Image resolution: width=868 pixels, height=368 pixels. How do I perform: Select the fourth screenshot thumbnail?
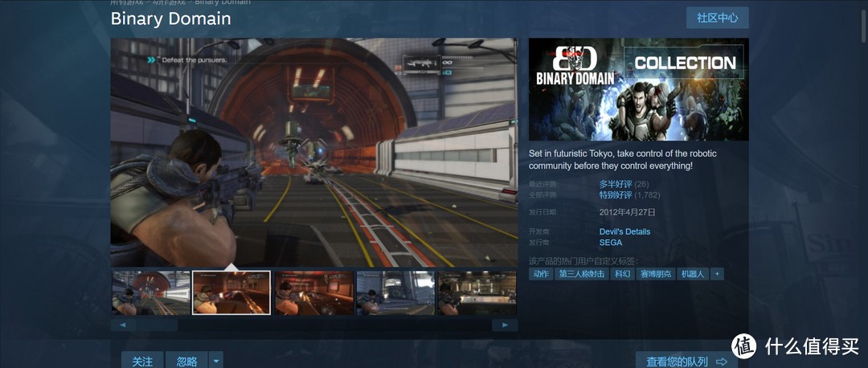[x=395, y=292]
